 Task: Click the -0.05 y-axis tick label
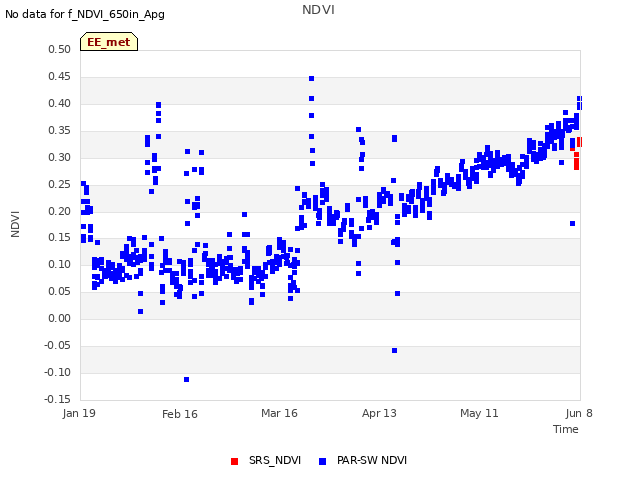pos(58,345)
